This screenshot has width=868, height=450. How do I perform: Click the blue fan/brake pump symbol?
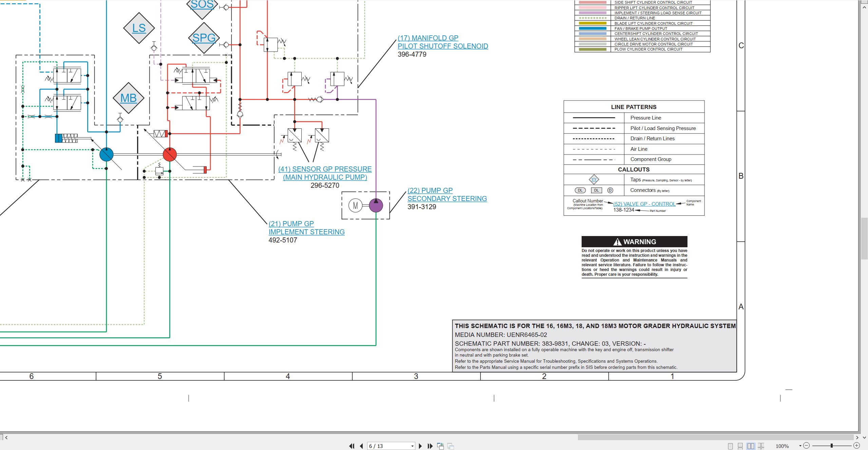(x=106, y=155)
